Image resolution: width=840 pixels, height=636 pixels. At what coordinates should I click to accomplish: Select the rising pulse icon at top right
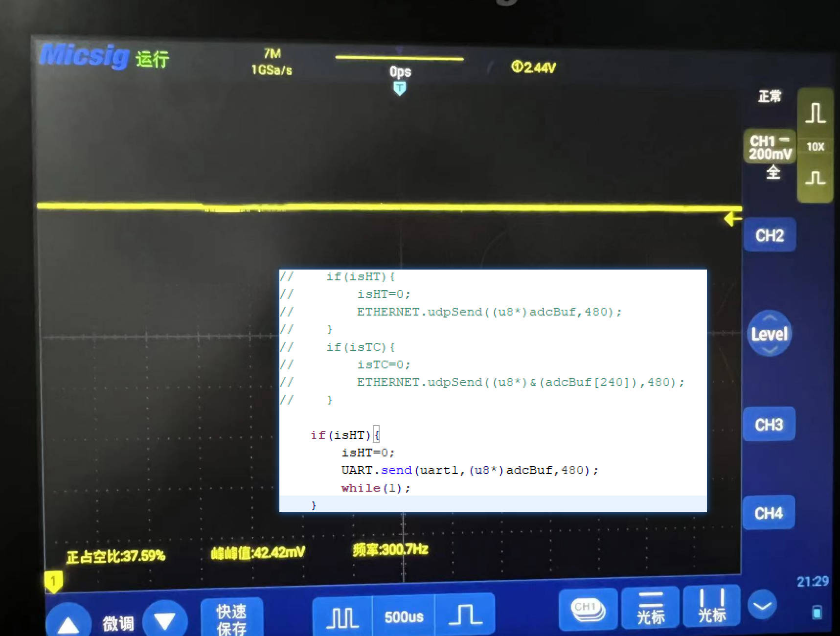[x=815, y=113]
